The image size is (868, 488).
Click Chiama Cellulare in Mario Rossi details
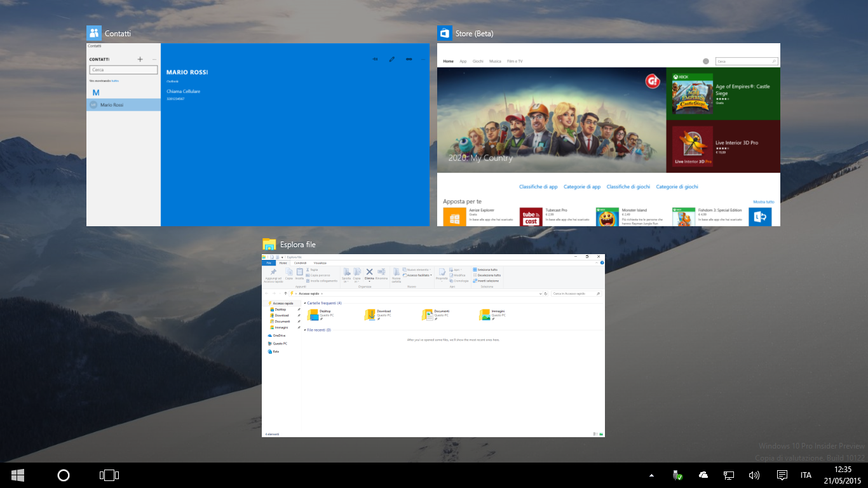click(x=183, y=91)
